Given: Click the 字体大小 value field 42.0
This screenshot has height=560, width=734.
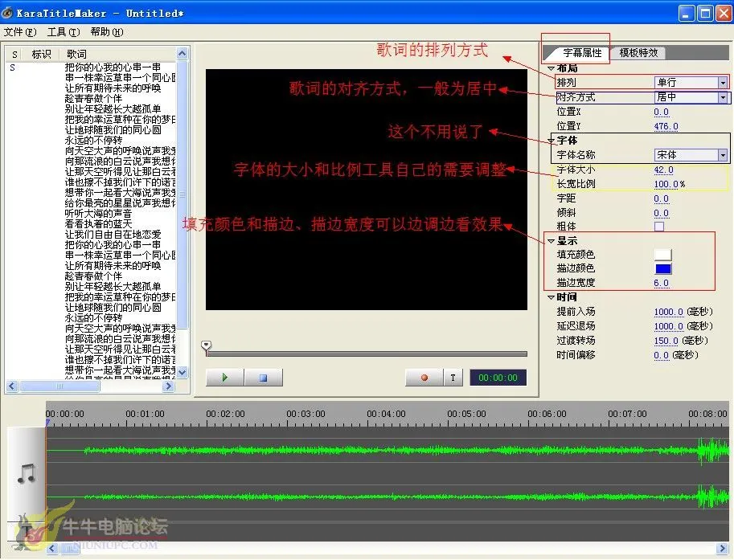Looking at the screenshot, I should tap(663, 170).
